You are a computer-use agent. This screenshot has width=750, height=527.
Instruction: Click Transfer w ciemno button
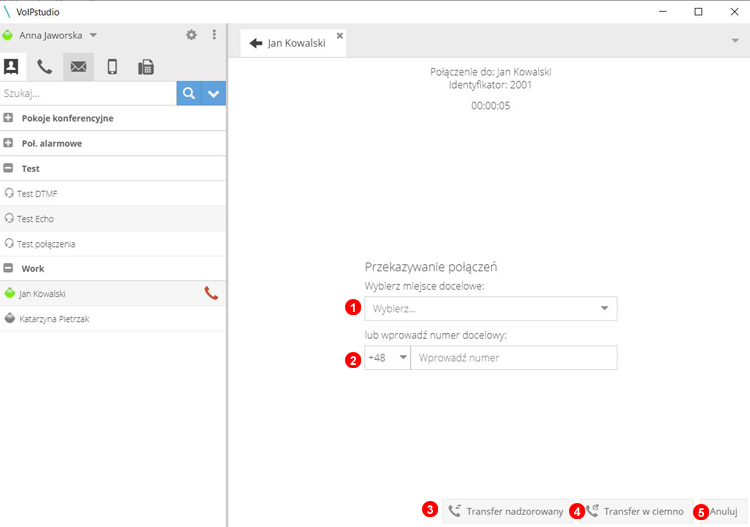636,511
